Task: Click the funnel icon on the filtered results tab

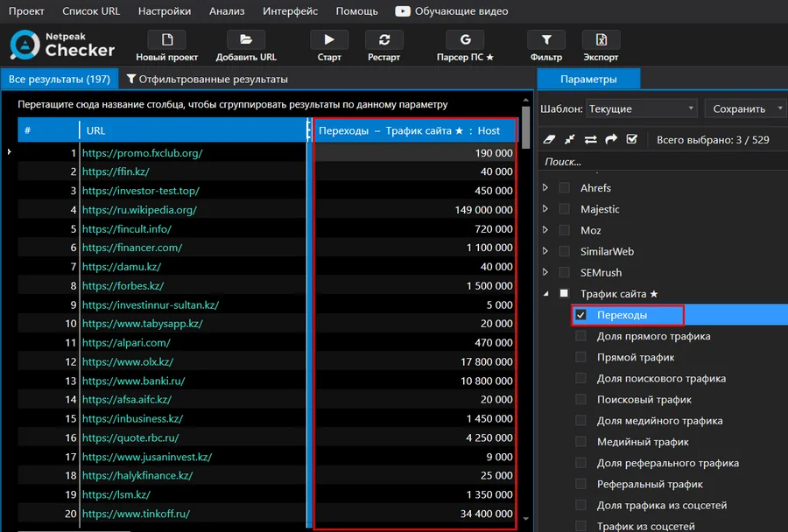Action: coord(131,79)
